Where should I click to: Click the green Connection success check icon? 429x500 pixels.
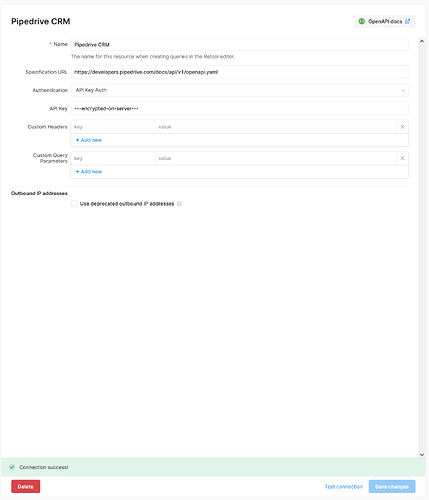12,467
